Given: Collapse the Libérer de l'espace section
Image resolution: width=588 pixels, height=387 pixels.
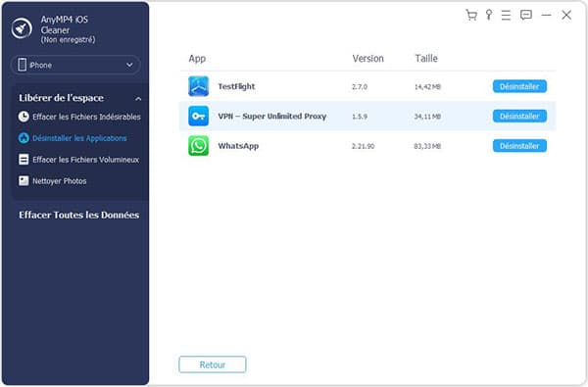Looking at the screenshot, I should [x=138, y=99].
